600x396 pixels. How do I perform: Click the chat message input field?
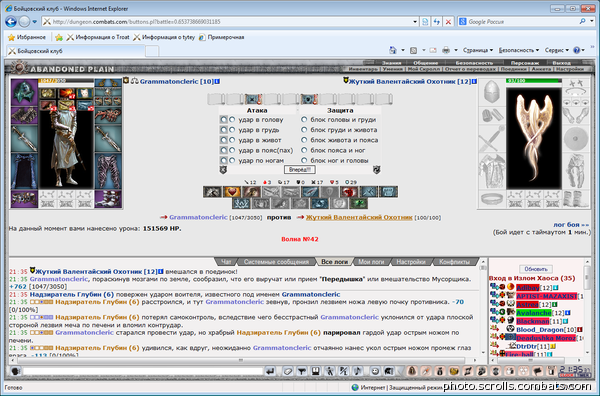coord(143,371)
